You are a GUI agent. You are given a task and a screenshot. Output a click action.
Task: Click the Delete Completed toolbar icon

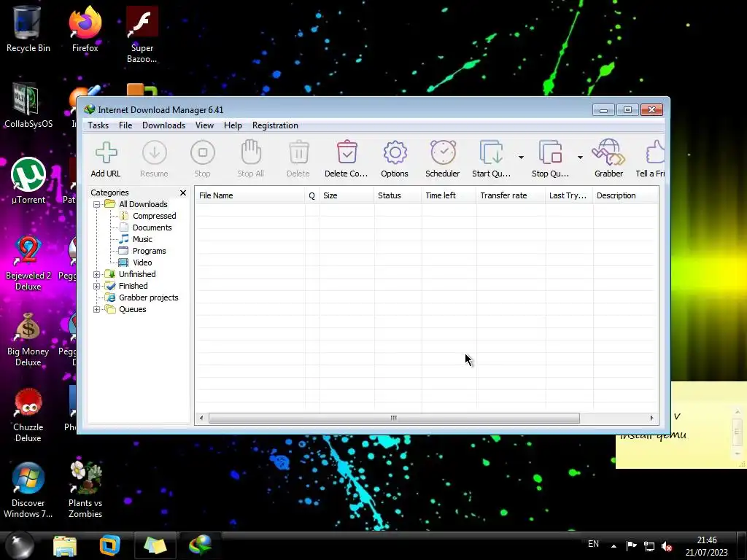(x=347, y=152)
